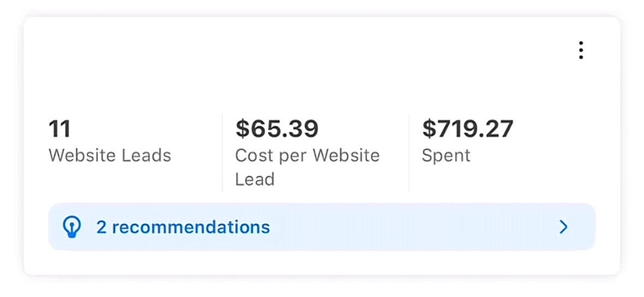This screenshot has width=644, height=297.
Task: Click the 11 website leads count
Action: (60, 129)
